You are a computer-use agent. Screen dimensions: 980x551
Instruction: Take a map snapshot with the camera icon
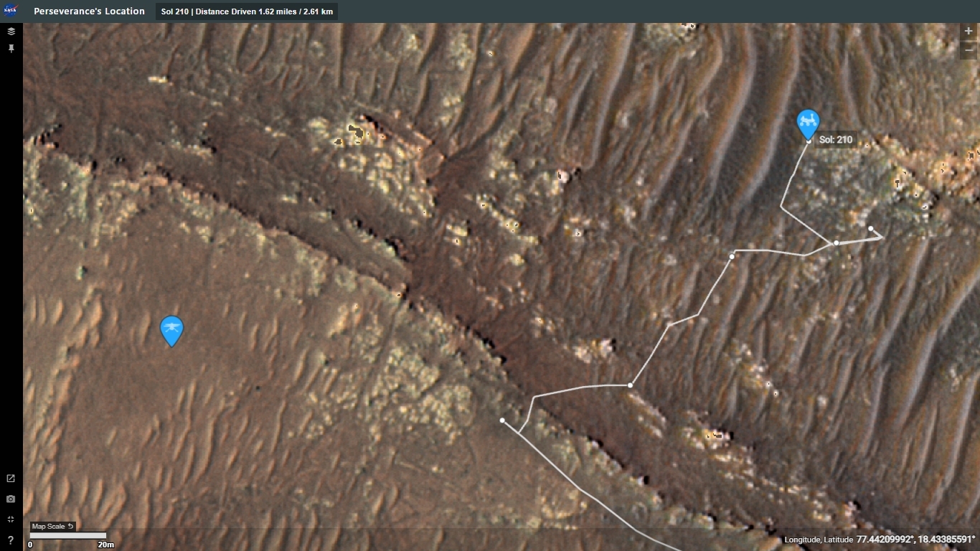pos(11,499)
